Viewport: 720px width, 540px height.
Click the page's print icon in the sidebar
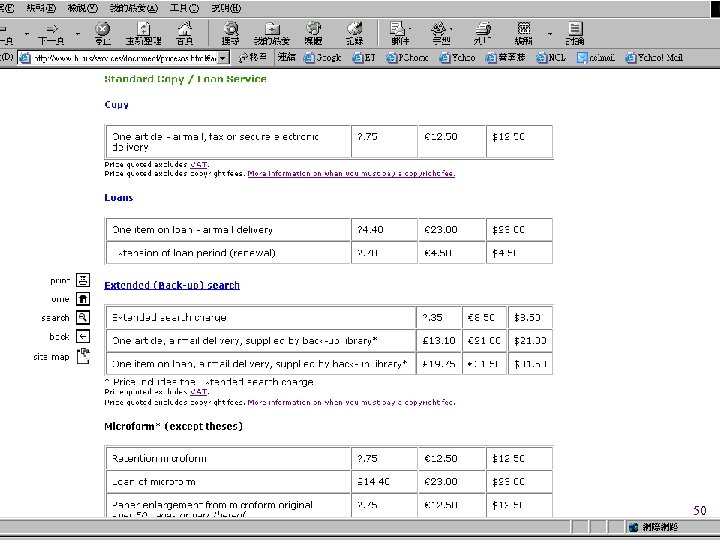[83, 280]
